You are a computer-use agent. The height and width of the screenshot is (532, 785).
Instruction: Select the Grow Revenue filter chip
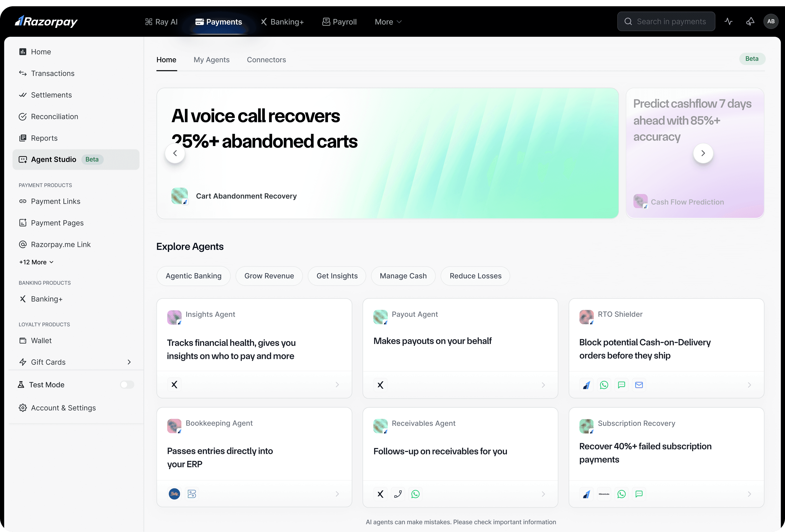[269, 276]
